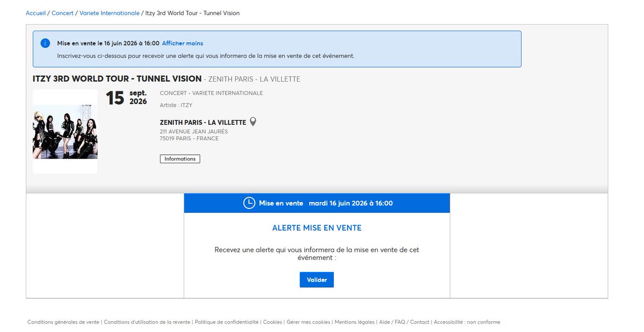
Task: Open the Cookies footer link
Action: click(273, 322)
